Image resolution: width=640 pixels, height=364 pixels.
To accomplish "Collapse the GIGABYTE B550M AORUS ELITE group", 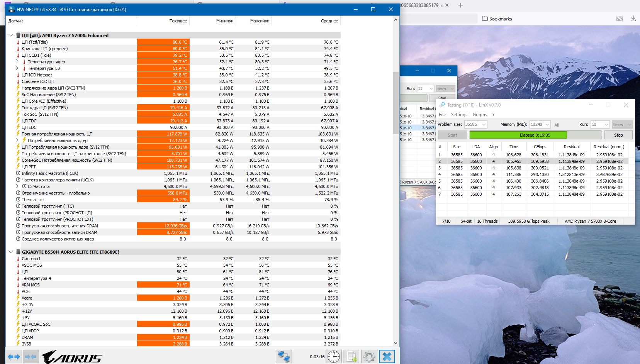I will pyautogui.click(x=11, y=252).
